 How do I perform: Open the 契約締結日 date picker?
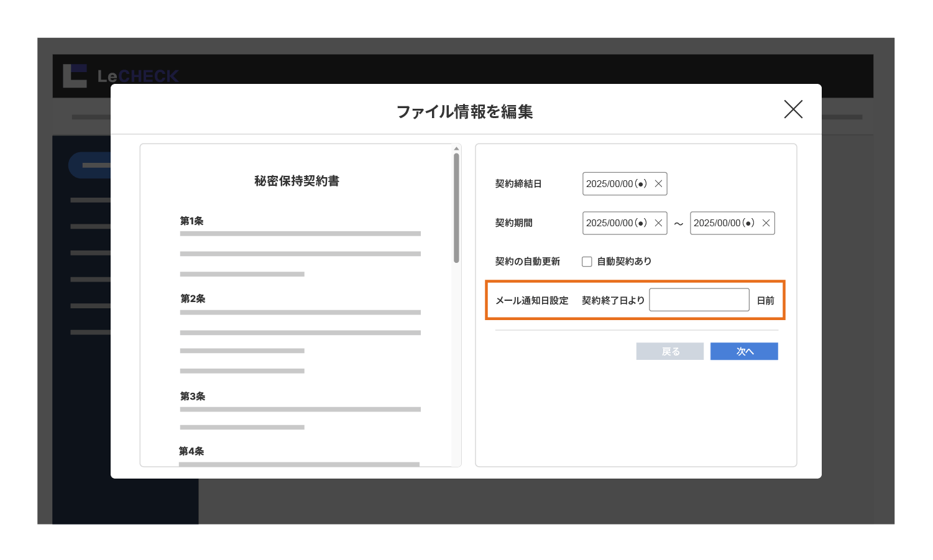615,183
